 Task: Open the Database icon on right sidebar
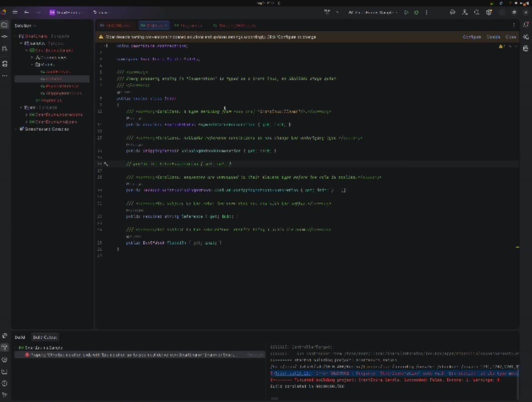tap(526, 49)
